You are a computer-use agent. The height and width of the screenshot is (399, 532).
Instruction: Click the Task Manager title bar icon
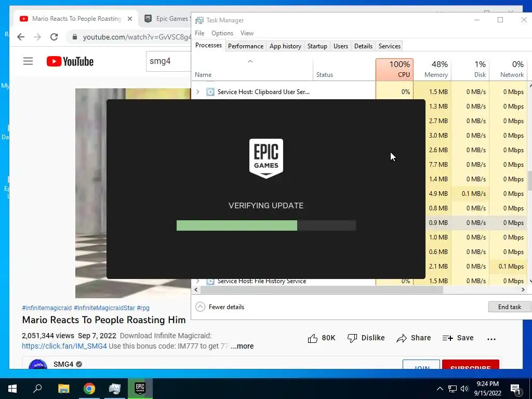point(199,20)
